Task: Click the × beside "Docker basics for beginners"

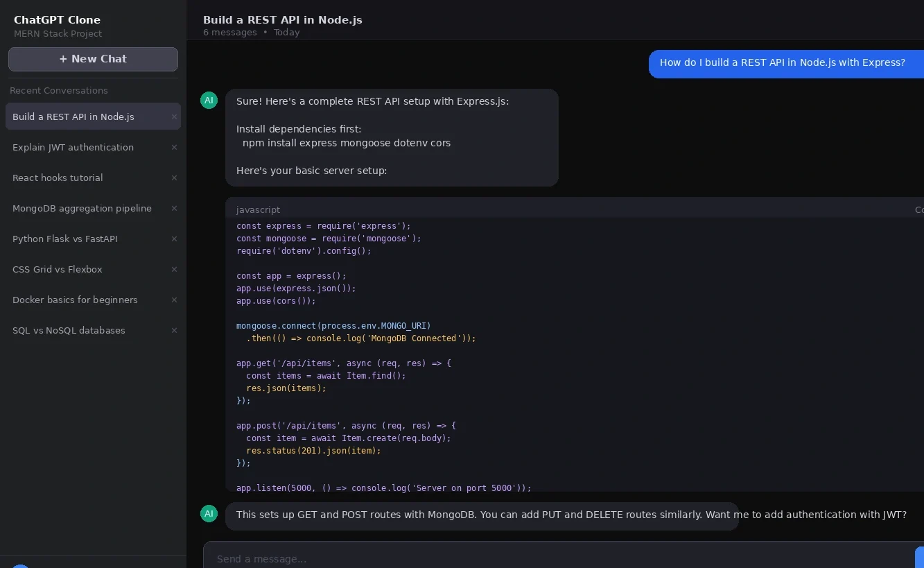Action: tap(174, 300)
